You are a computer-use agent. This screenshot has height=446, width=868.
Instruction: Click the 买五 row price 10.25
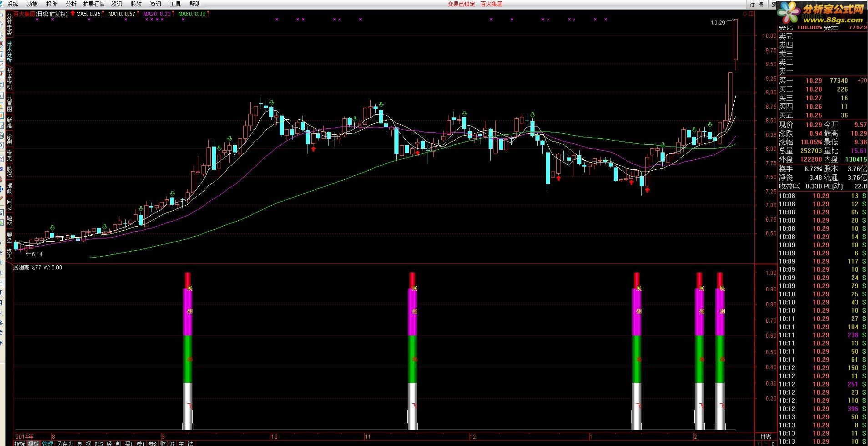(x=813, y=115)
